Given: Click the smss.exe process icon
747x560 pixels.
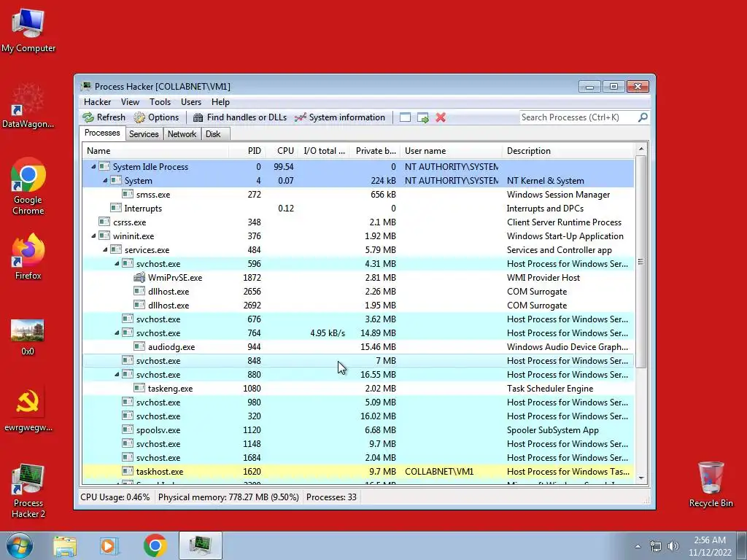Looking at the screenshot, I should tap(127, 194).
